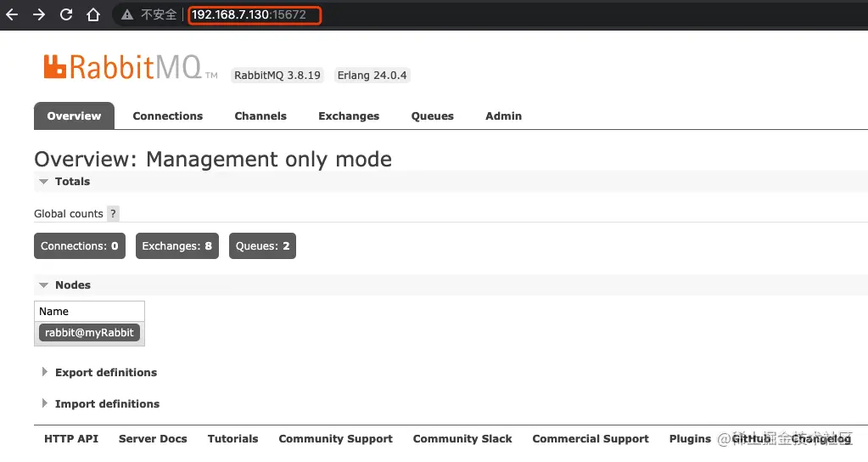Viewport: 868px width, 462px height.
Task: Open the Connections tab
Action: tap(168, 115)
